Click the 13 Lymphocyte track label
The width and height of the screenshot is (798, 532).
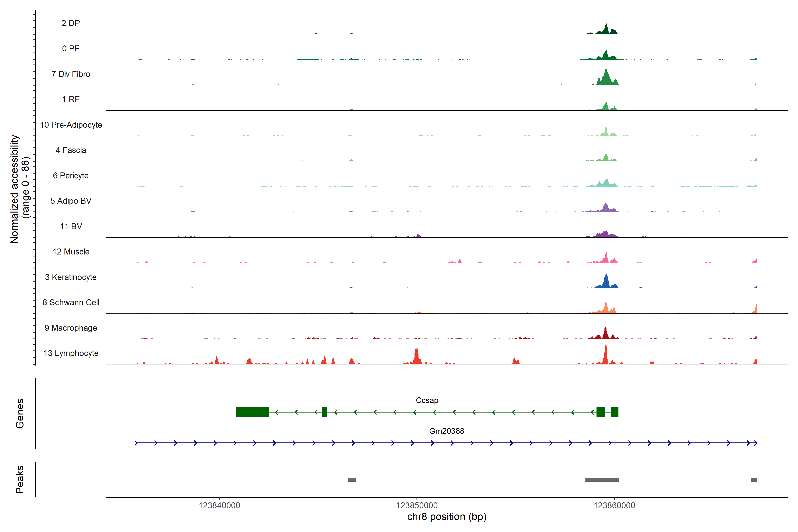pyautogui.click(x=71, y=353)
